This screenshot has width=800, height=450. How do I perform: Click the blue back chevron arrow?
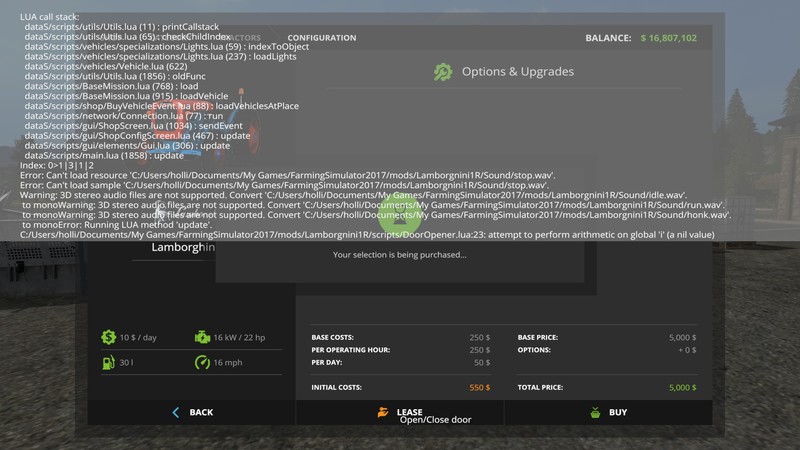(176, 412)
